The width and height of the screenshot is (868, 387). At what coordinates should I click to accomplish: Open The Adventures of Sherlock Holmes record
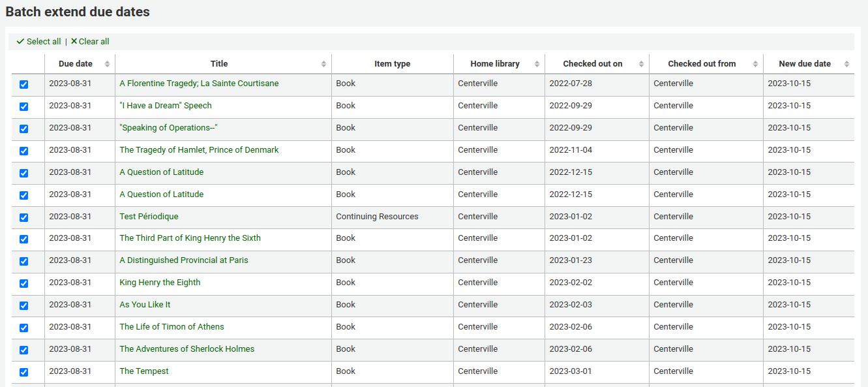click(x=187, y=348)
